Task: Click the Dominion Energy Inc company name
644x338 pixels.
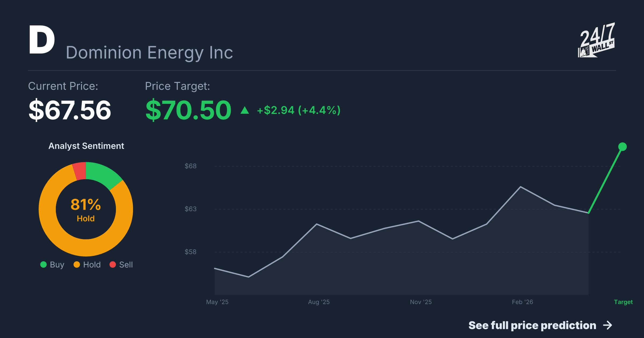Action: (x=149, y=53)
